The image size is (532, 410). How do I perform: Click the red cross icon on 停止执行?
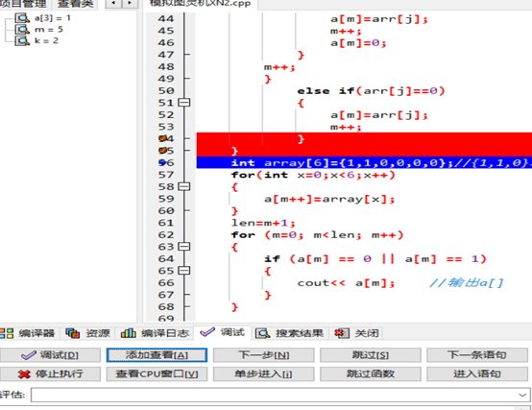coord(24,374)
